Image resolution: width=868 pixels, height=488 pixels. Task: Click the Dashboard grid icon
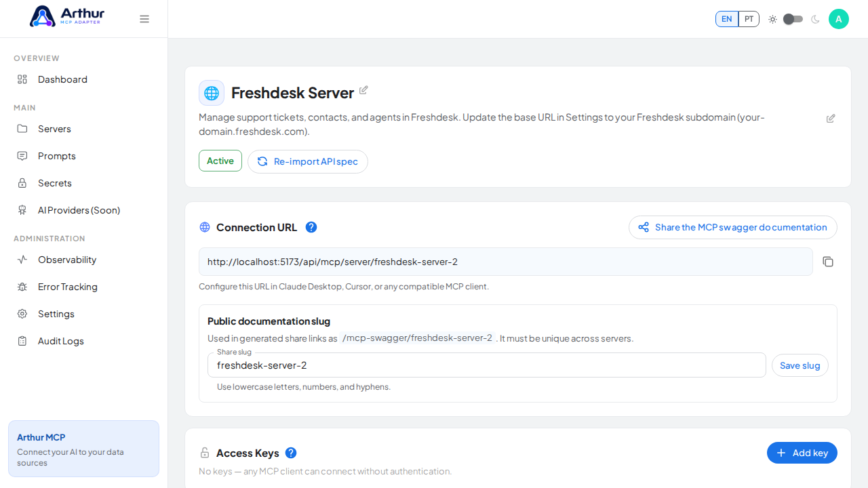pos(22,79)
